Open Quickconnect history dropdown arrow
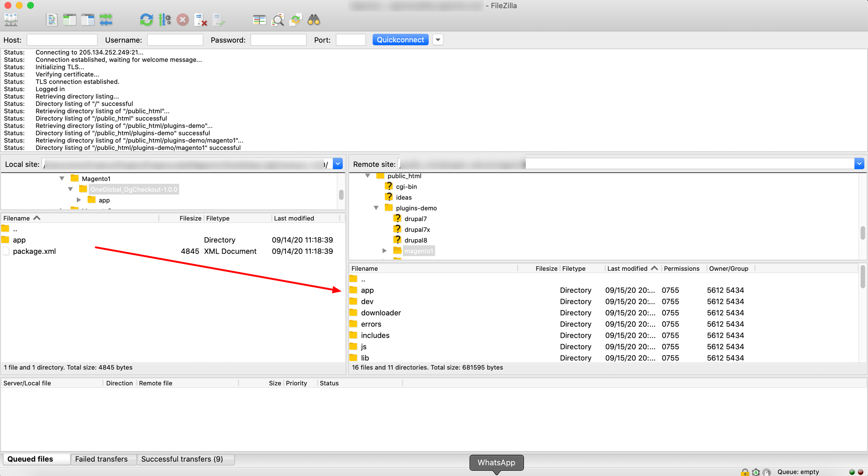This screenshot has height=476, width=868. point(438,40)
